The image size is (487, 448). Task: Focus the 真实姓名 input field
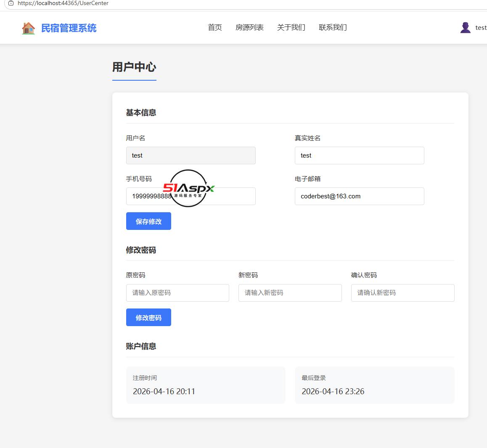(x=359, y=155)
